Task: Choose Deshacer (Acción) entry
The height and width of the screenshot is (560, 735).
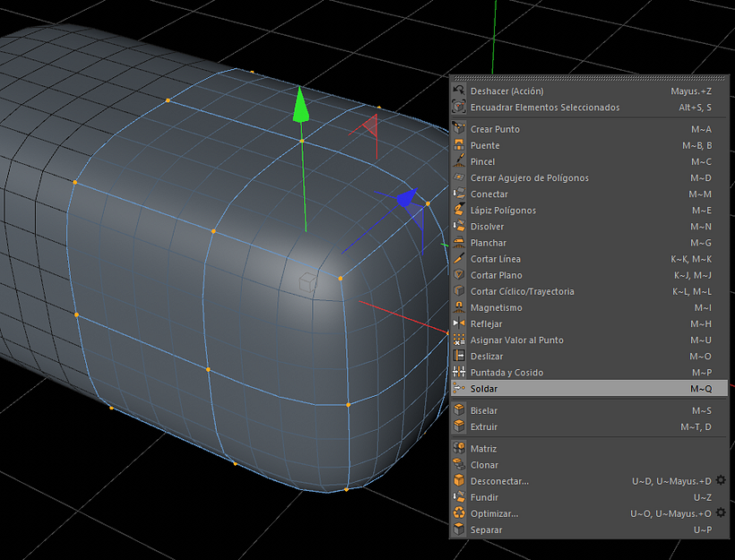Action: pos(589,90)
